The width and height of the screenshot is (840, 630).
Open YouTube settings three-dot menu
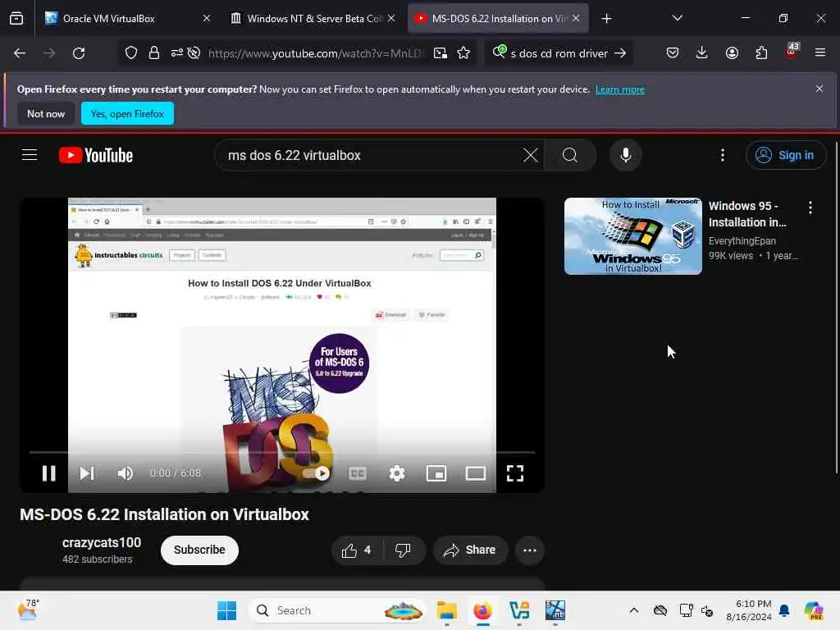[x=723, y=155]
